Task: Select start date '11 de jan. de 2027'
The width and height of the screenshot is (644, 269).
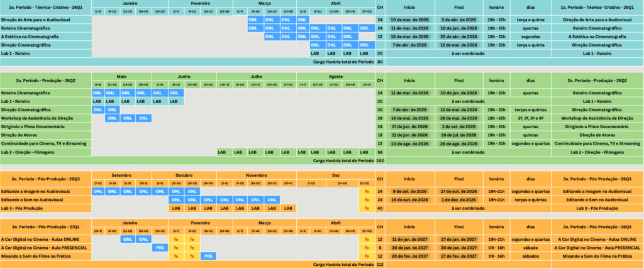Action: (409, 239)
